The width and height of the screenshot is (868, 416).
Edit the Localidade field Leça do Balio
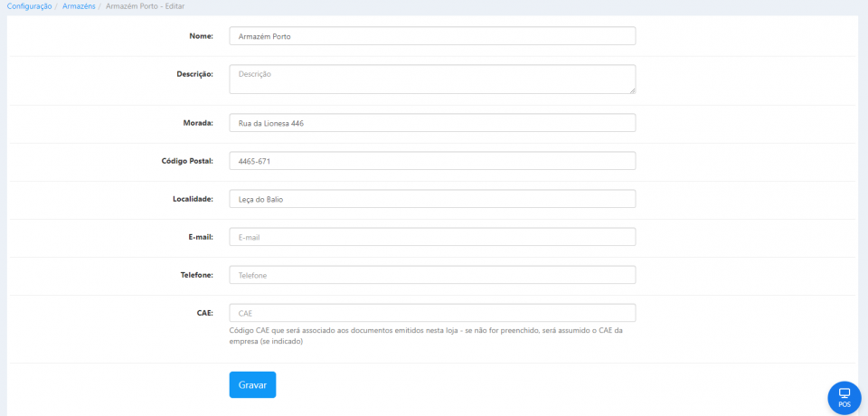(432, 199)
